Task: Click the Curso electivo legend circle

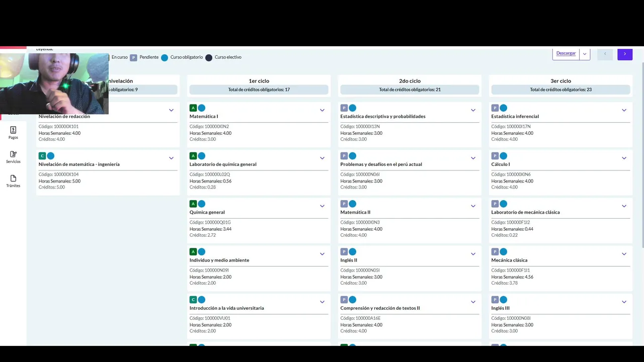Action: [x=209, y=57]
